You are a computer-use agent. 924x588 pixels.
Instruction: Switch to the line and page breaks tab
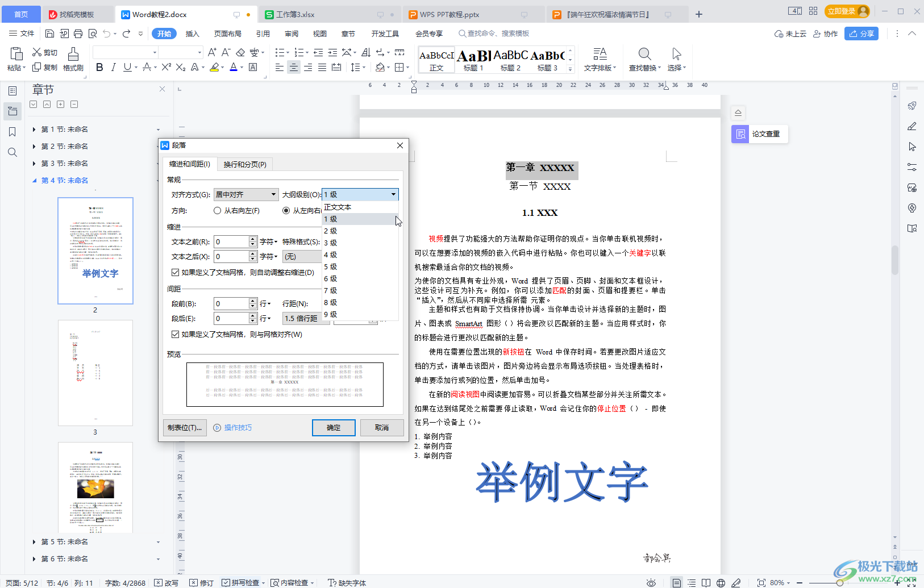coord(245,164)
